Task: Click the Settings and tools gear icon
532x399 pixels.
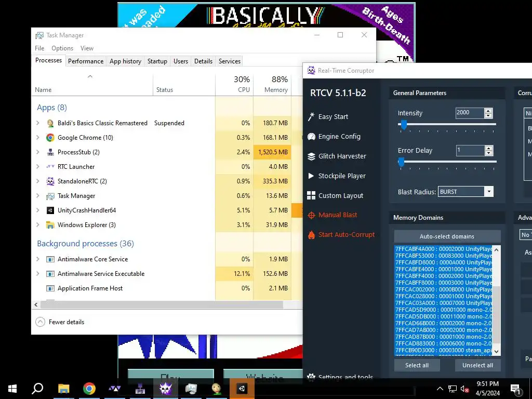Action: point(311,376)
